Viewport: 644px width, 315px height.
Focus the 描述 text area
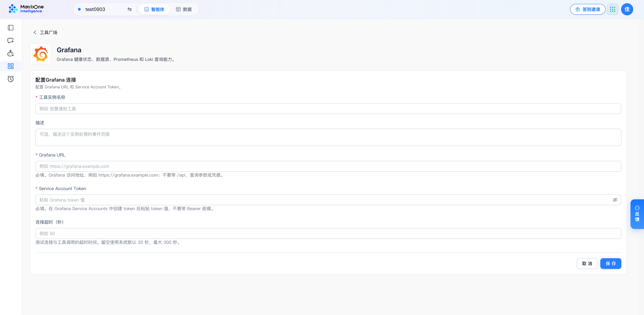point(328,137)
